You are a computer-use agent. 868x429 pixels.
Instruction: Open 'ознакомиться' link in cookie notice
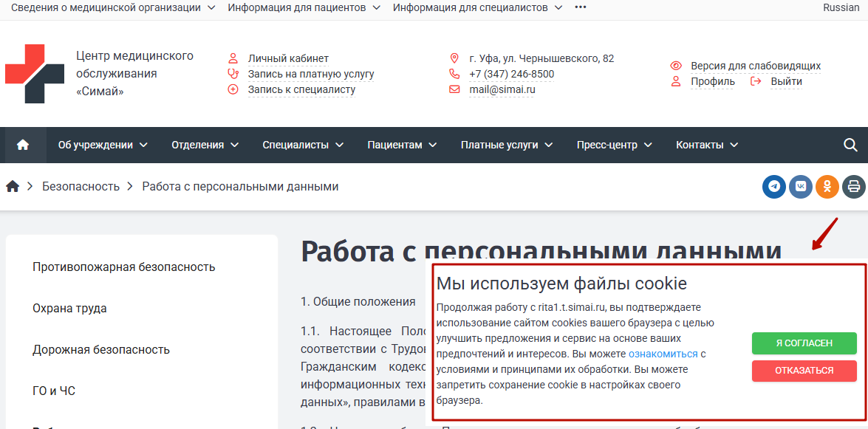663,354
